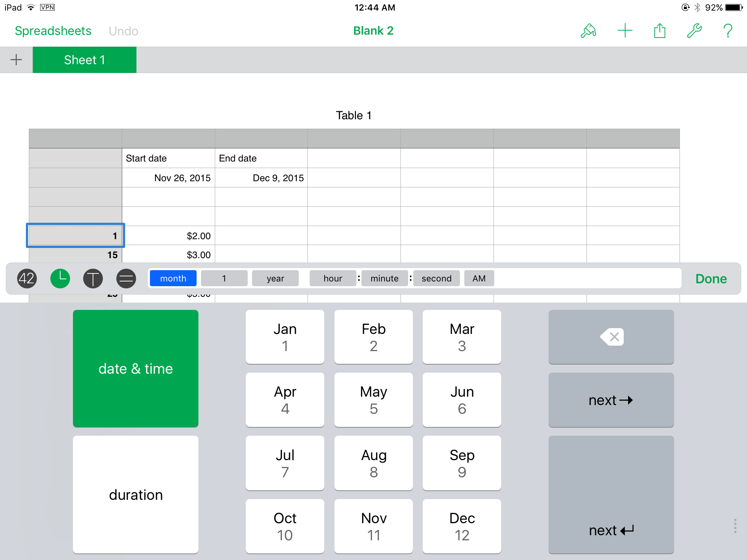Add a new sheet with plus tab
Screen dimensions: 747x560
pos(16,60)
